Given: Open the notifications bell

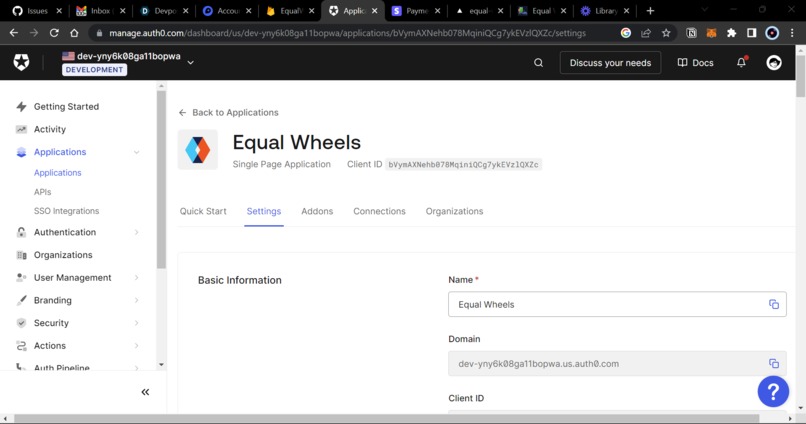Looking at the screenshot, I should (741, 62).
